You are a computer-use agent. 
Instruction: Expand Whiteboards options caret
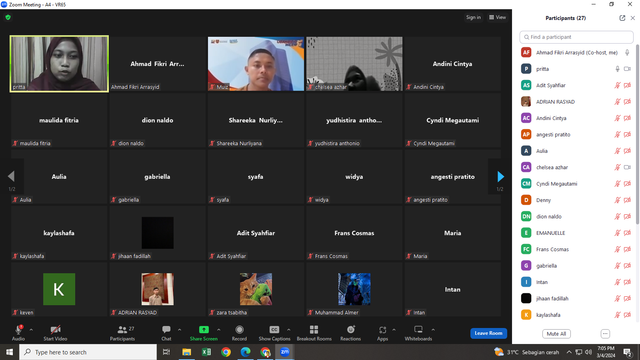click(x=433, y=330)
